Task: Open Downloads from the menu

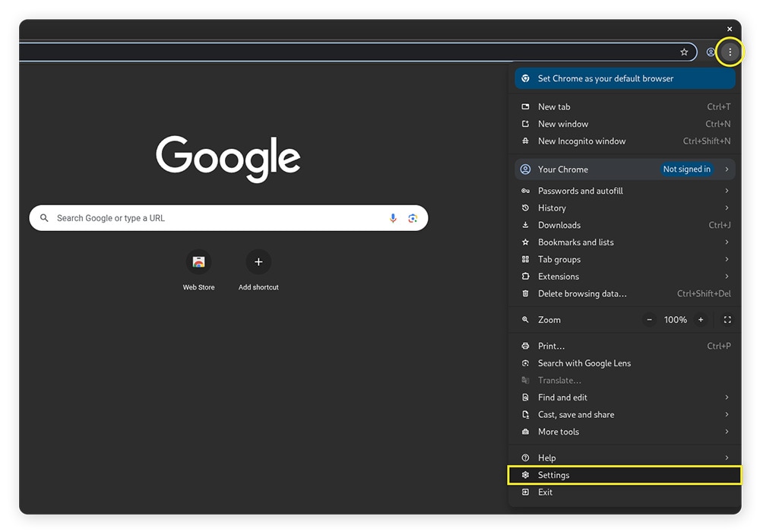Action: click(x=625, y=225)
